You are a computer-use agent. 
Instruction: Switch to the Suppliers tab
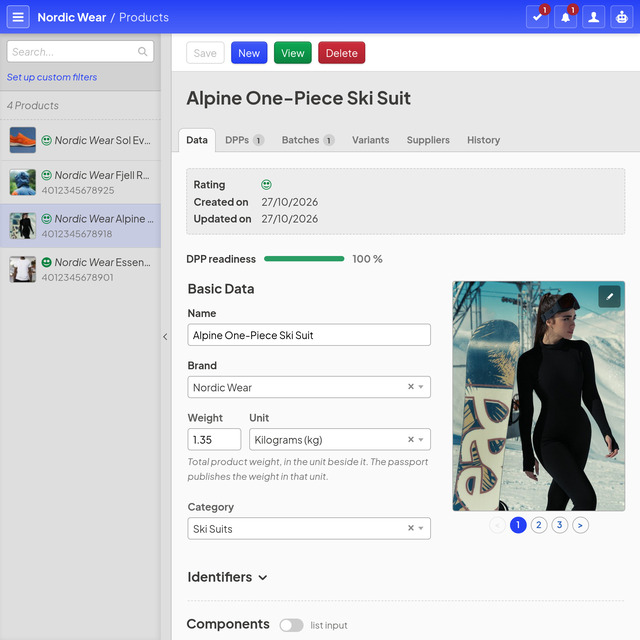(428, 140)
